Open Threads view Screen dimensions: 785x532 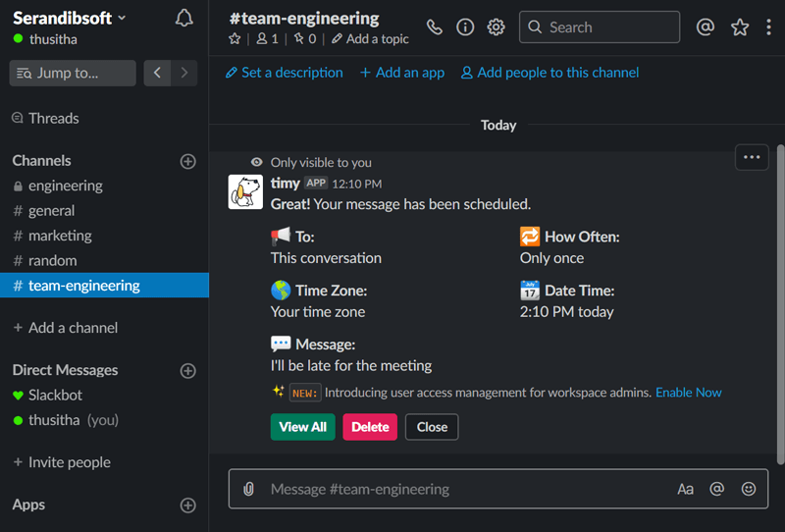pos(45,118)
